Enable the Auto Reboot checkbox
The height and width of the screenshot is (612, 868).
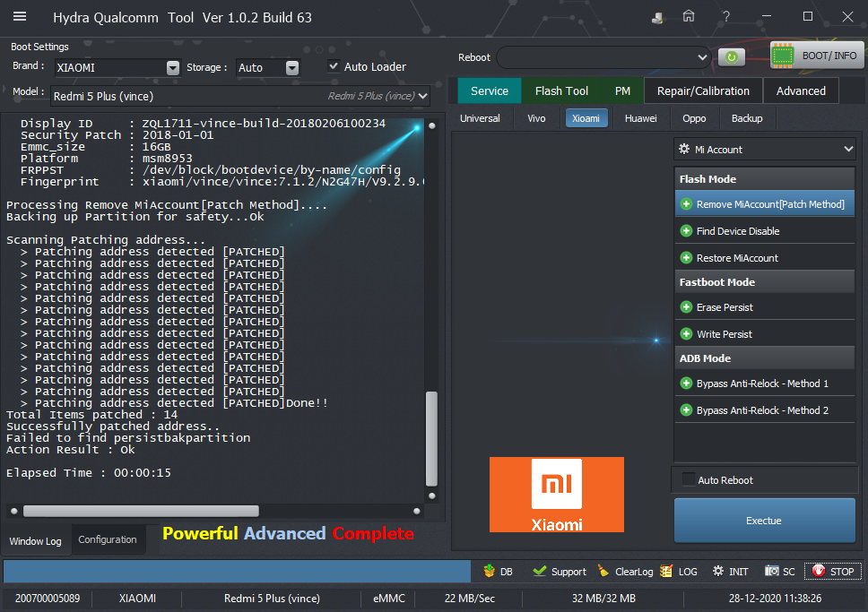689,479
